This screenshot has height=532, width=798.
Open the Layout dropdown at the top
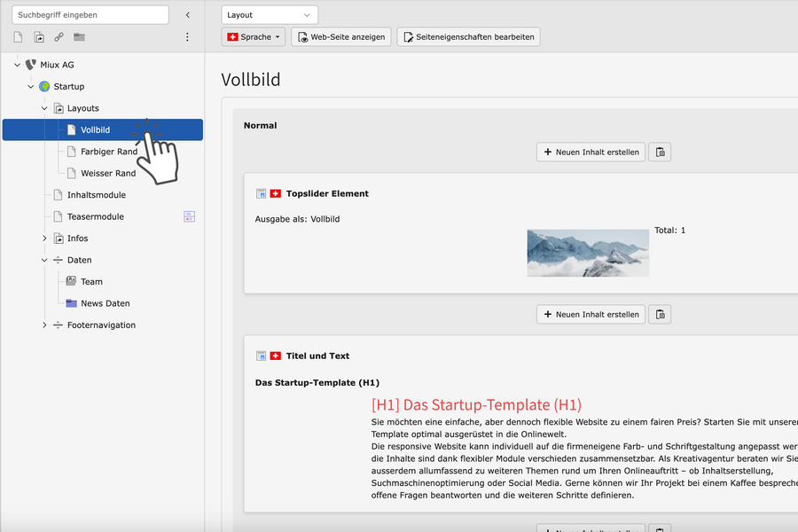click(269, 14)
